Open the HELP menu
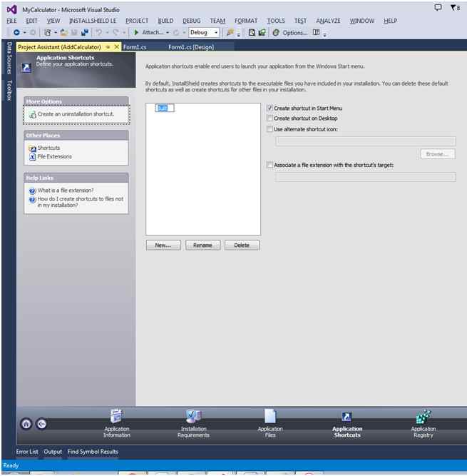467x476 pixels. [x=390, y=21]
